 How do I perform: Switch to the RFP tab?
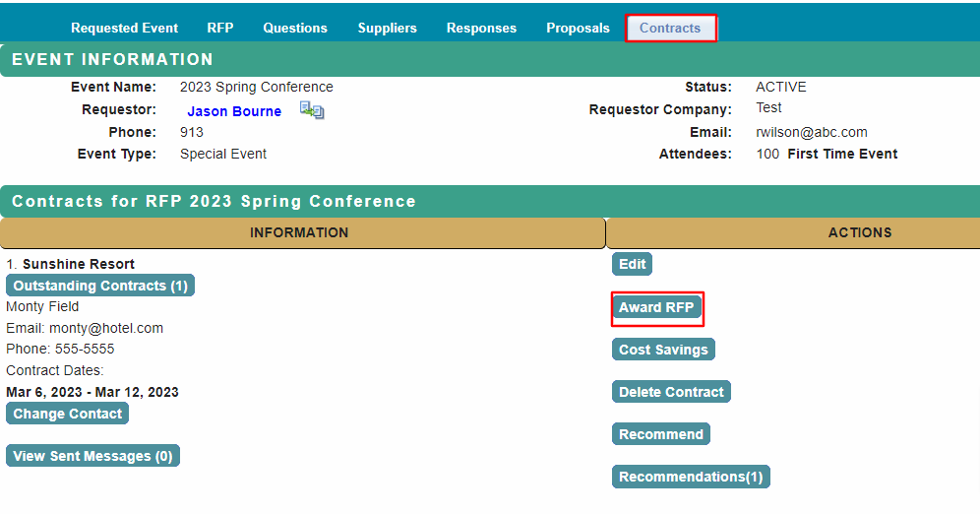pyautogui.click(x=220, y=28)
